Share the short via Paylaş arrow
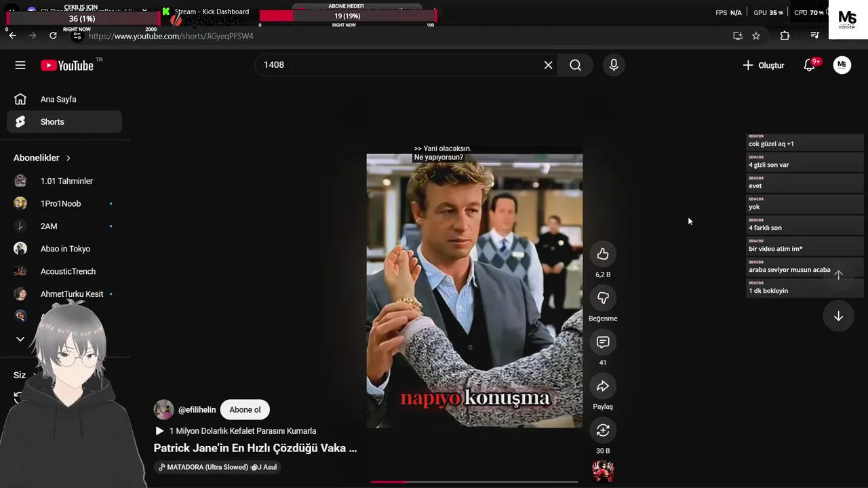 [x=603, y=386]
